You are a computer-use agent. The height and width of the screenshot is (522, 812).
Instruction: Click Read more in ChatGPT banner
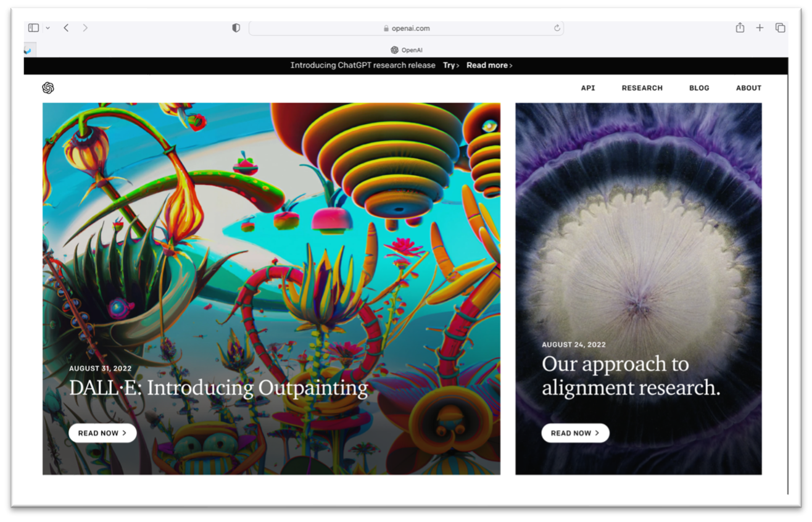[489, 65]
